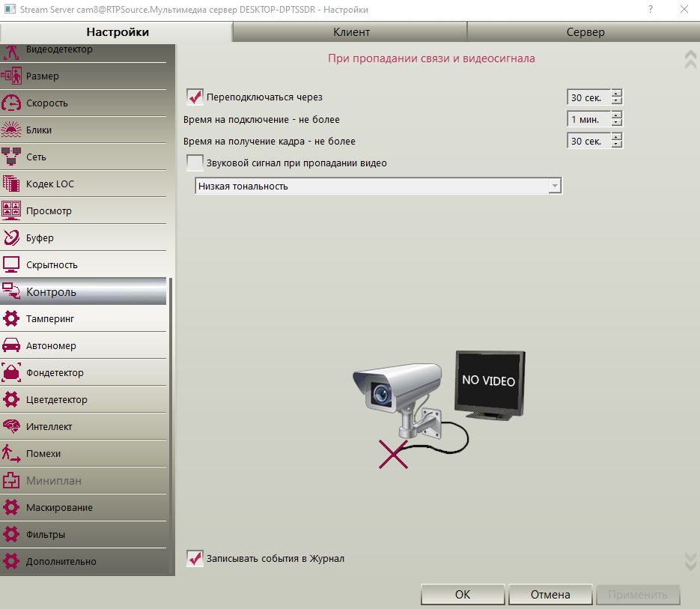Select the Тамперинг menu label
Screen dimensions: 700x609
pyautogui.click(x=50, y=318)
